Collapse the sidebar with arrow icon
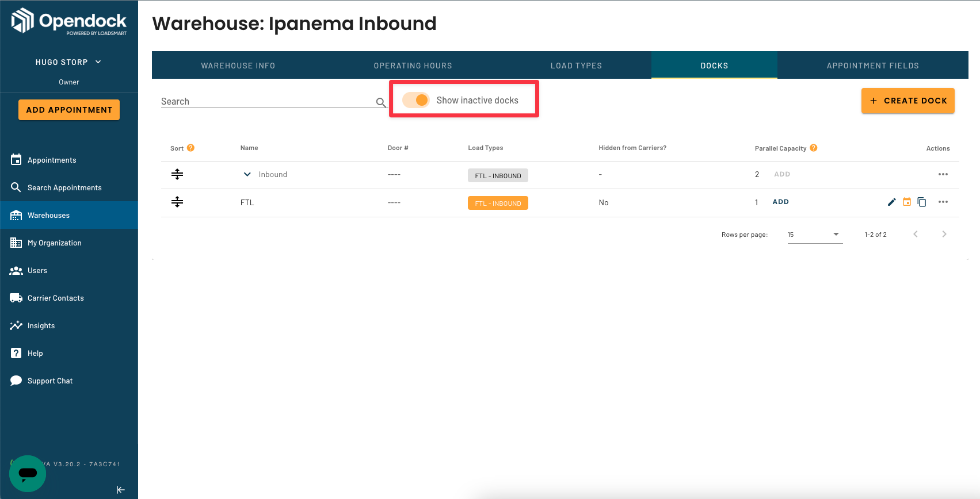This screenshot has height=499, width=980. coord(121,490)
